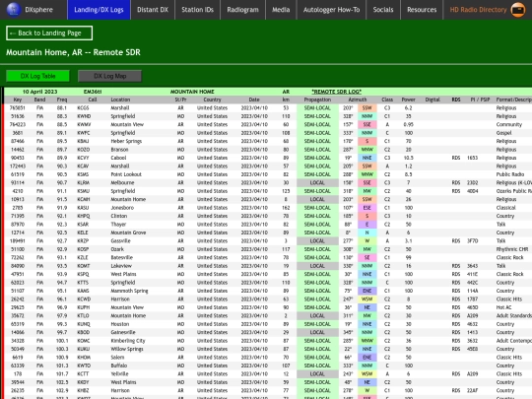Click the Buffalo location cell

119,366
